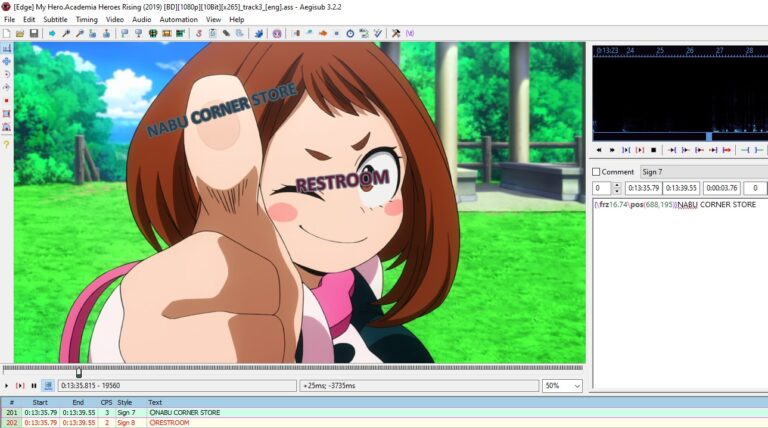Open the Video menu

tap(115, 20)
